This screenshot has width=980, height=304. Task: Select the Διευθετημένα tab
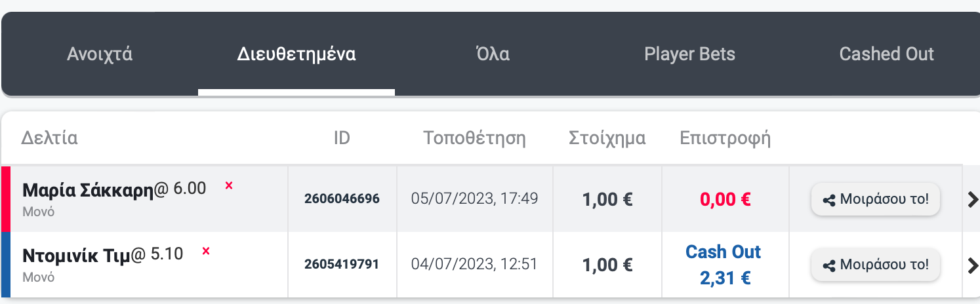[296, 54]
